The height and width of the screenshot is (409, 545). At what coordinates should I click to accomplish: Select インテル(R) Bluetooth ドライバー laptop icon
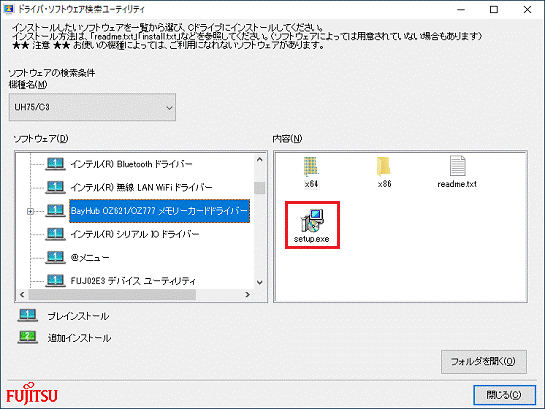[55, 164]
